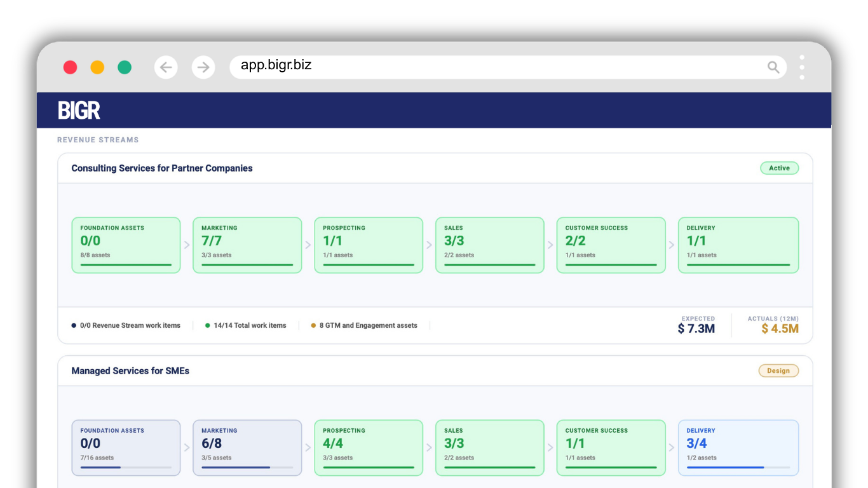Click the Delivery 3/4 blue progress bar
This screenshot has width=868, height=488.
(738, 468)
